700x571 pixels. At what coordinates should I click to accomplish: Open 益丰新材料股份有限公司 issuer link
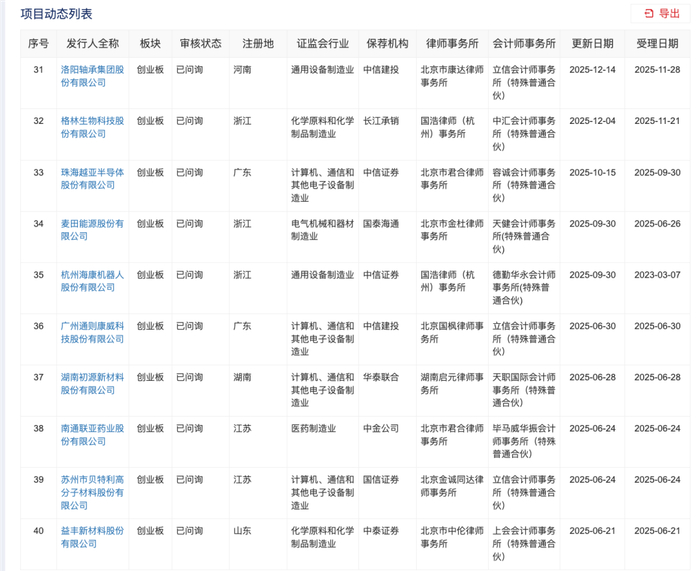click(x=92, y=537)
